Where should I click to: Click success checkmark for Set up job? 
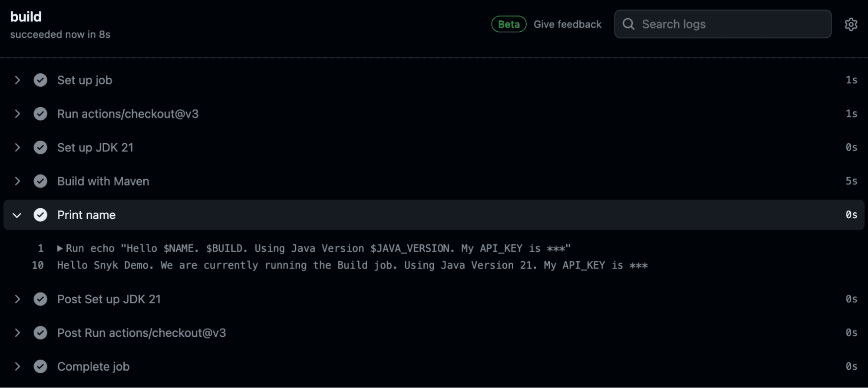point(40,80)
